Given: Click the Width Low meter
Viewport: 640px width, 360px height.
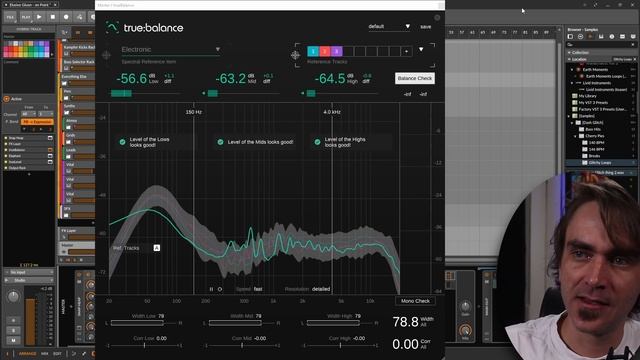Looking at the screenshot, I should (138, 323).
